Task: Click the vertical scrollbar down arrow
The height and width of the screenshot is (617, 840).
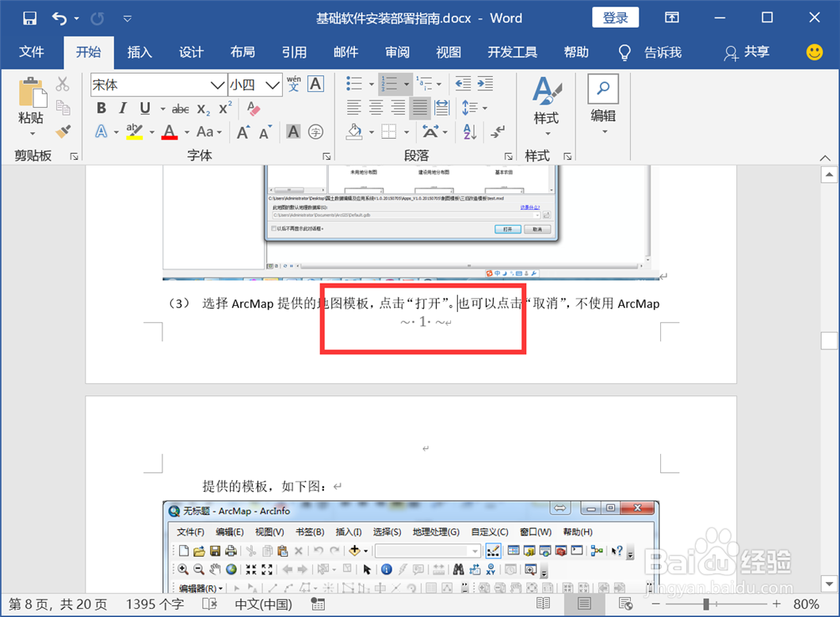Action: (x=829, y=584)
